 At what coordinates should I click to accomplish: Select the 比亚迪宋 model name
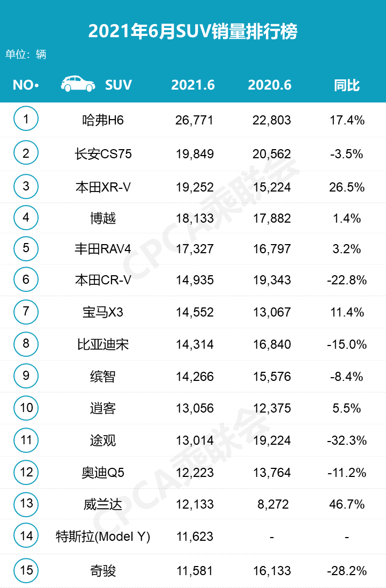pyautogui.click(x=103, y=344)
